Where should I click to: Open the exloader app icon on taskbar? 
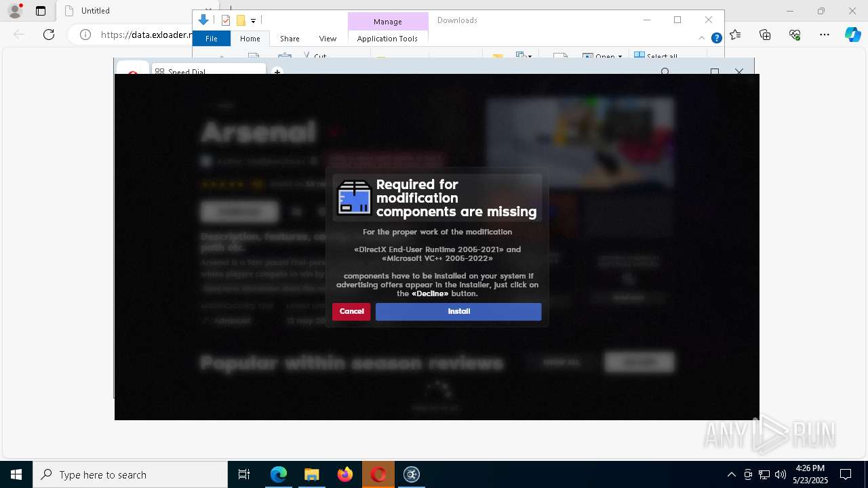[412, 474]
